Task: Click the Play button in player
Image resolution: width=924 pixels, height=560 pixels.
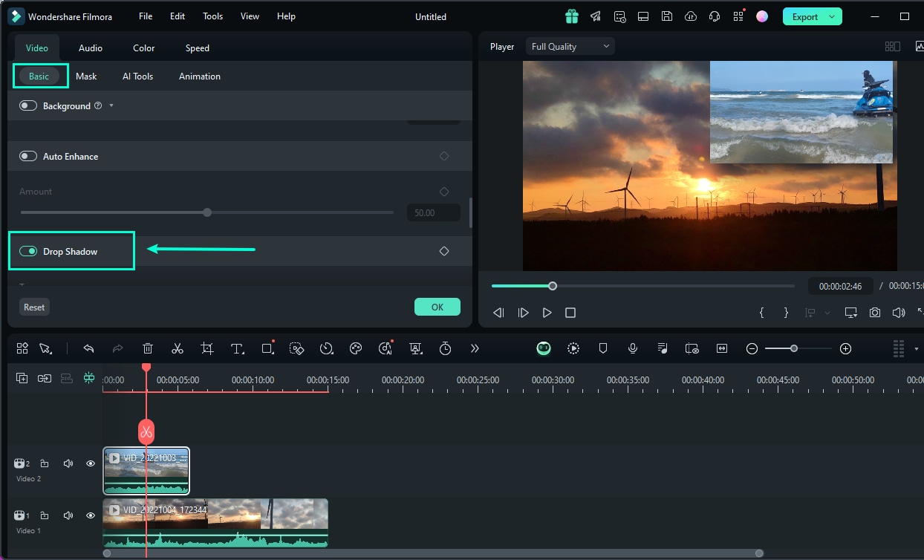Action: click(547, 313)
